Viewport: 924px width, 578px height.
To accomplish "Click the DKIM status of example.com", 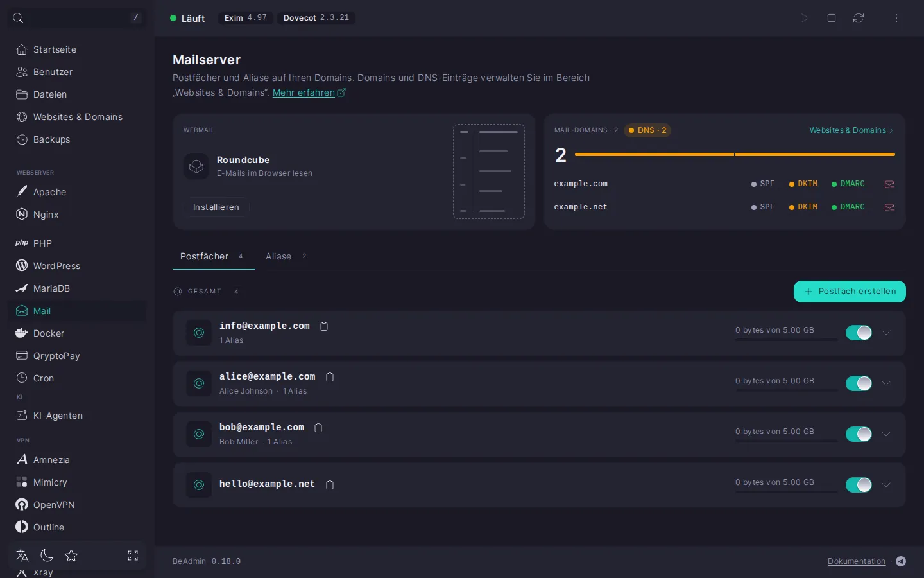I will pyautogui.click(x=803, y=184).
